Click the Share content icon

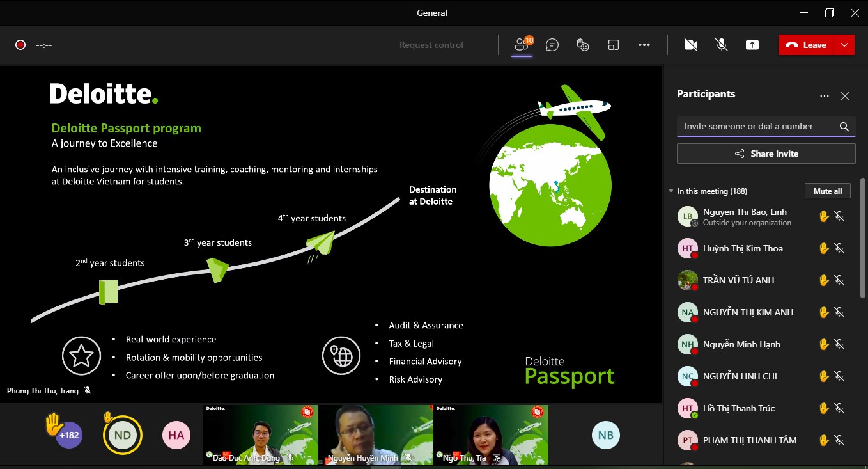[x=752, y=45]
